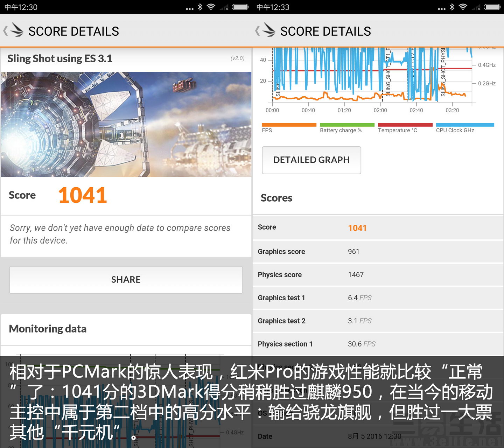Viewport: 504px width, 448px height.
Task: Tap the Graphics test 1 row
Action: 378,298
